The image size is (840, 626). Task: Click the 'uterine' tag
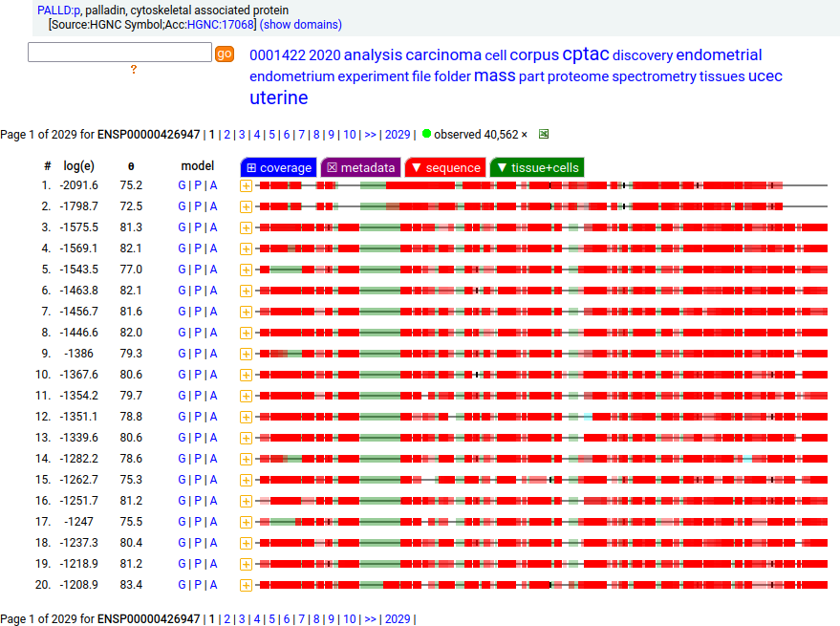point(279,97)
